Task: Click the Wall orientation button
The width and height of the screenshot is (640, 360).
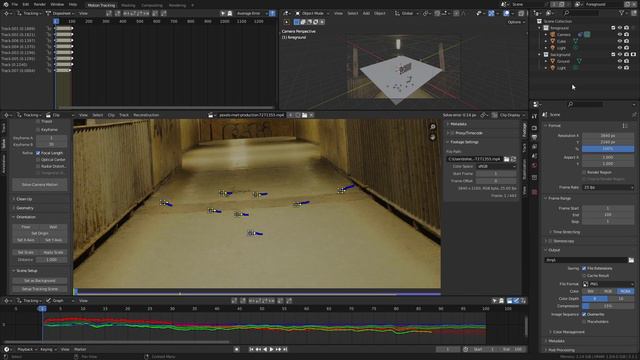Action: [53, 227]
